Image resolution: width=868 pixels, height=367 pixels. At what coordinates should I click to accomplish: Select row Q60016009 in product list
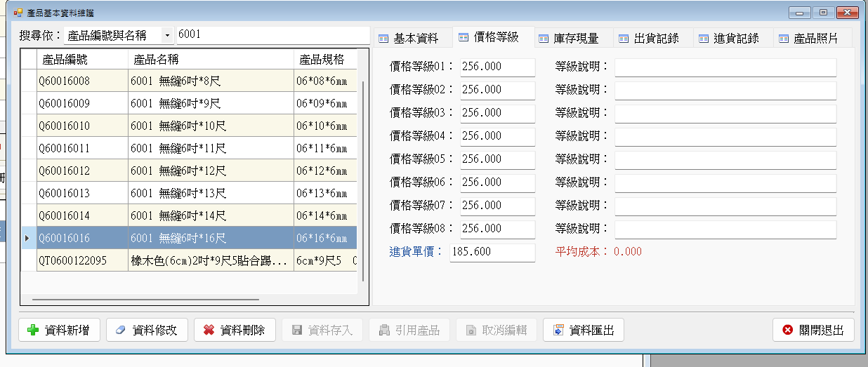(x=188, y=103)
